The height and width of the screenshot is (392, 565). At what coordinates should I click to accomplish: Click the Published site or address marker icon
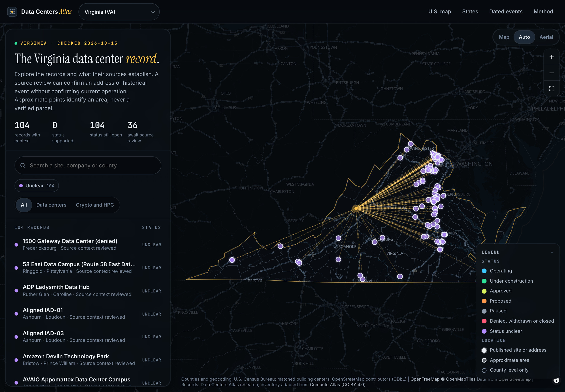pyautogui.click(x=484, y=350)
